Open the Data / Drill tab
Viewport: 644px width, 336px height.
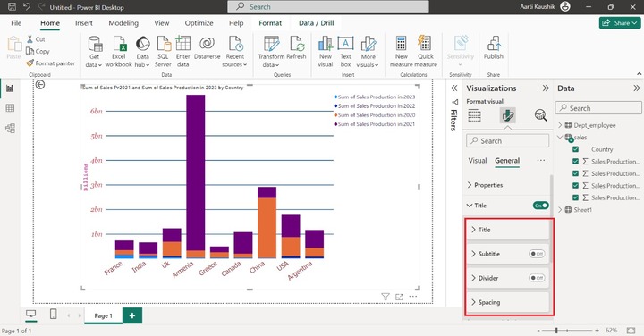(317, 23)
